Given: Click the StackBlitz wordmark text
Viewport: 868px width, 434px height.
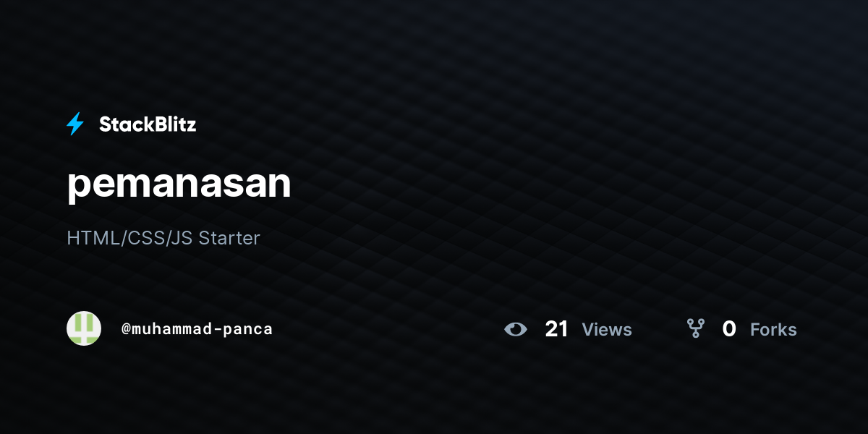Looking at the screenshot, I should click(x=148, y=124).
